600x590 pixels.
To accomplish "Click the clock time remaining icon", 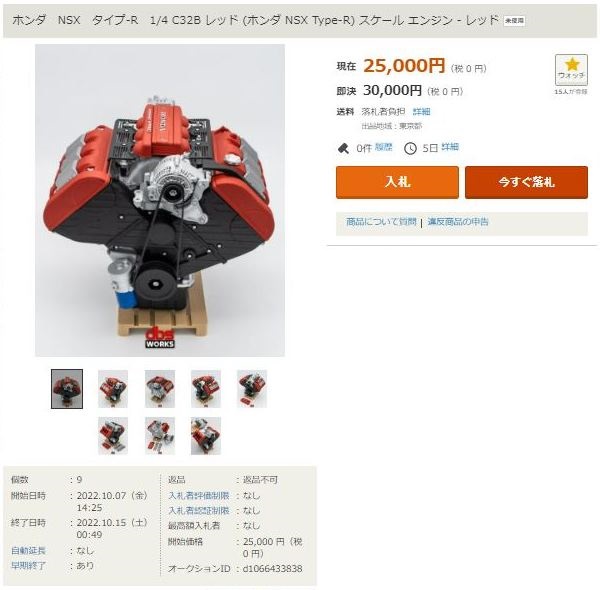I will coord(410,148).
